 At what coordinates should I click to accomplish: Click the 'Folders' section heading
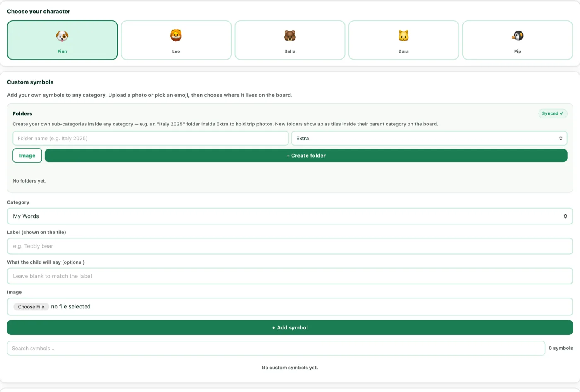[22, 113]
